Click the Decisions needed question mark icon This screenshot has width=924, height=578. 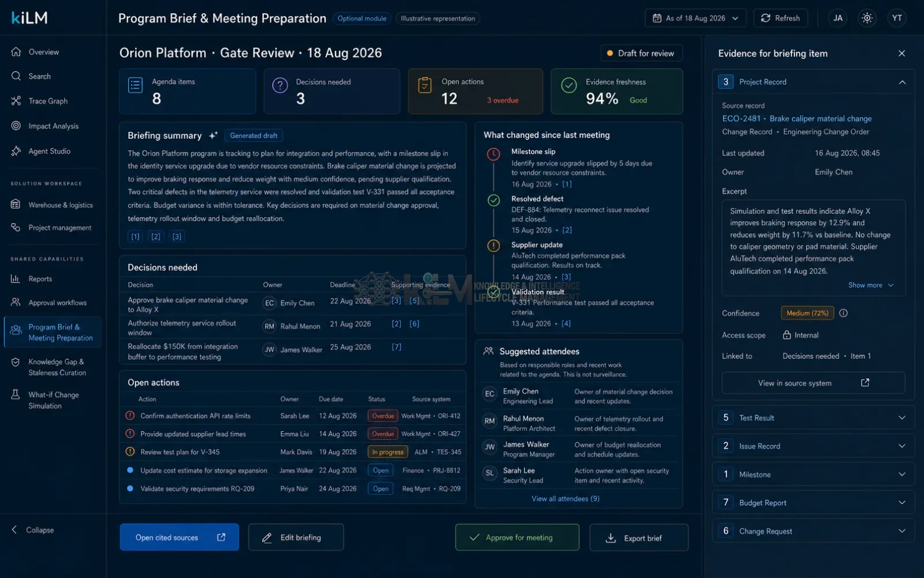click(x=280, y=86)
